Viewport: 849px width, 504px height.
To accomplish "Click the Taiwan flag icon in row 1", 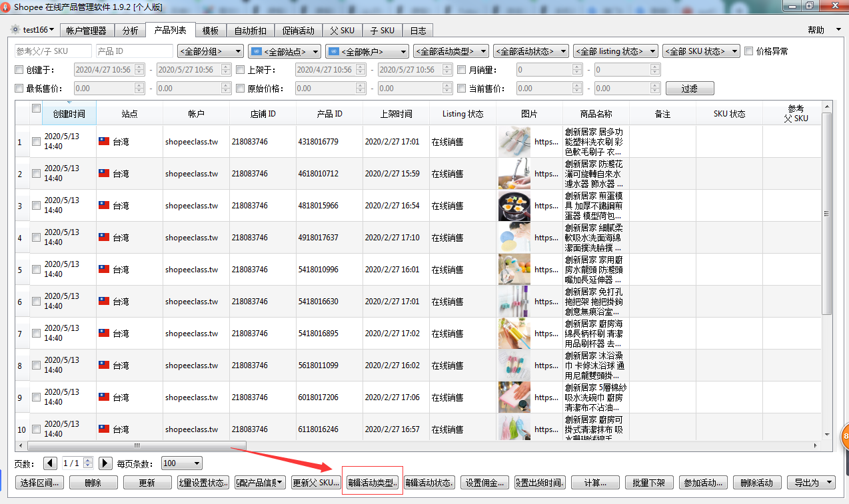I will pyautogui.click(x=104, y=142).
